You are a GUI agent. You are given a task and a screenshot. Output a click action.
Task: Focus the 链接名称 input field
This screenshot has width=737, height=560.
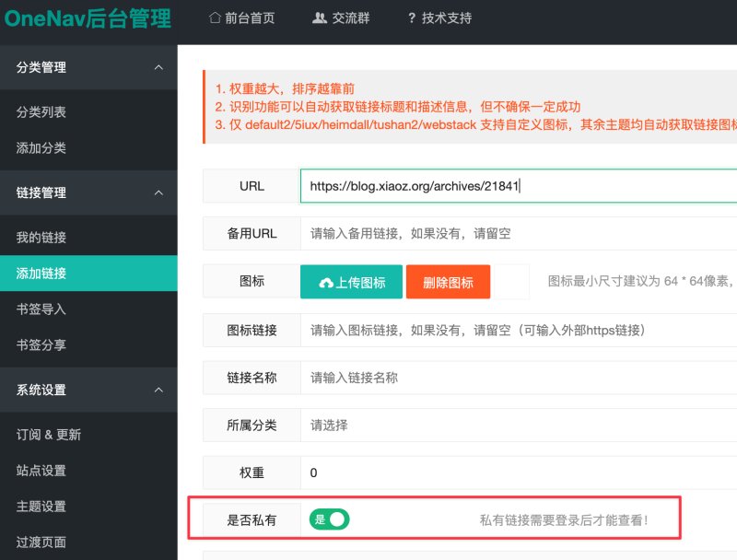coord(519,378)
